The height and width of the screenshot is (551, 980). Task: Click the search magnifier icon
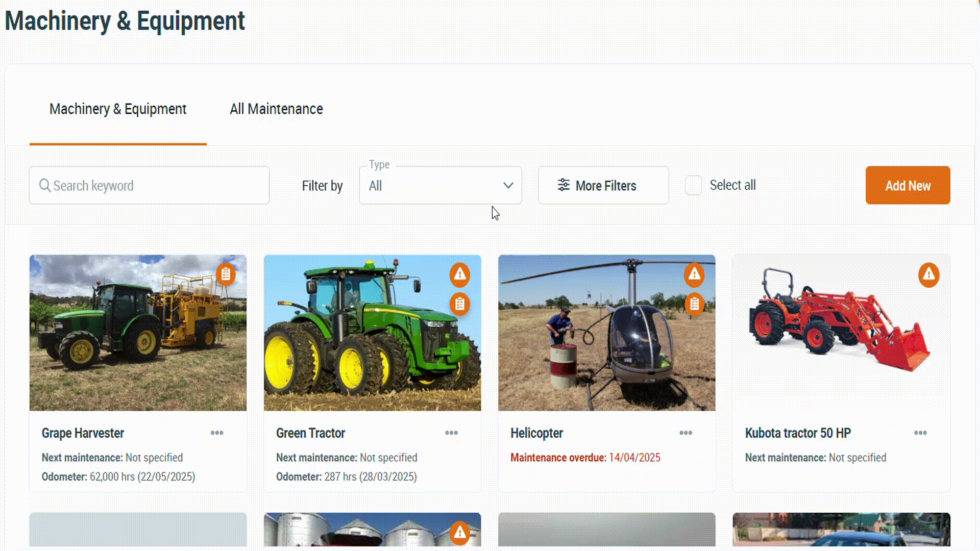tap(45, 186)
